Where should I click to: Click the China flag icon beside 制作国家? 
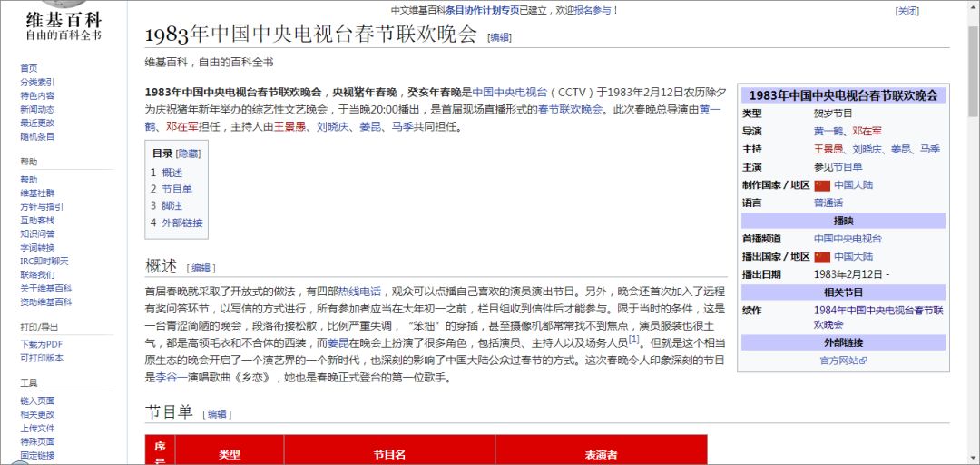click(822, 185)
